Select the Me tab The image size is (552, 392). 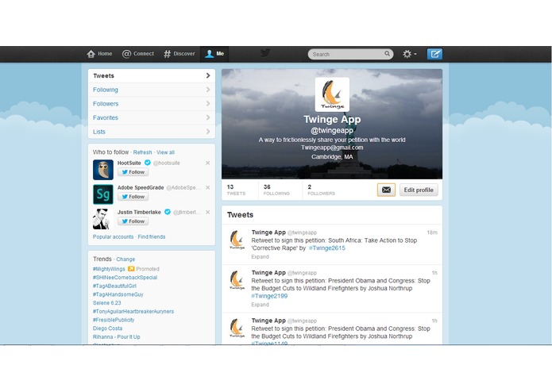pos(214,54)
